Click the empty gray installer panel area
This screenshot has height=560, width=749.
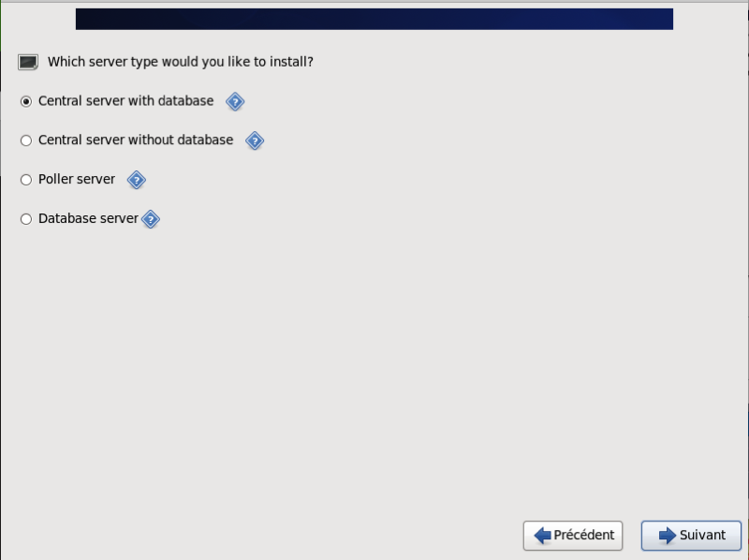374,375
